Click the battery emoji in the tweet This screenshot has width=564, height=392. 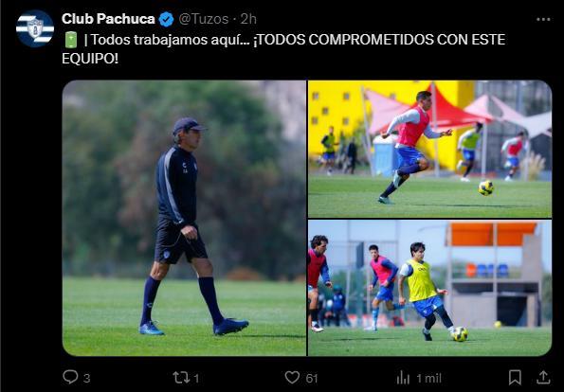click(70, 40)
